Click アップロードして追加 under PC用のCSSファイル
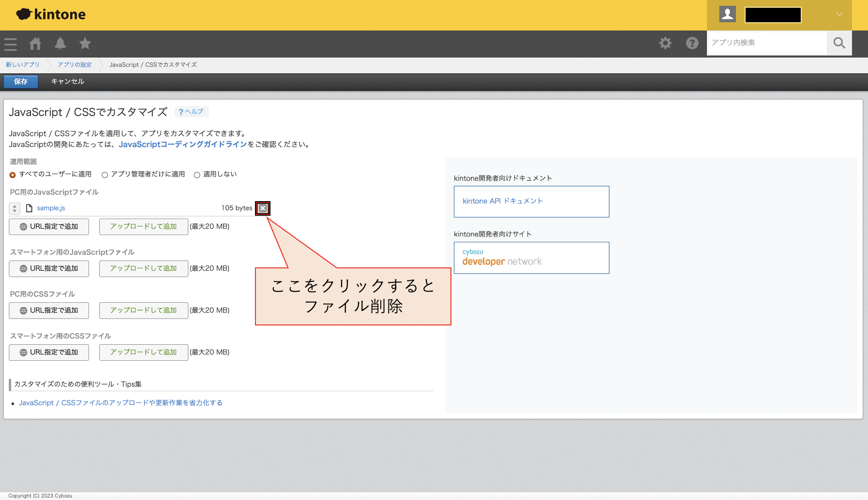The image size is (868, 500). click(x=143, y=310)
